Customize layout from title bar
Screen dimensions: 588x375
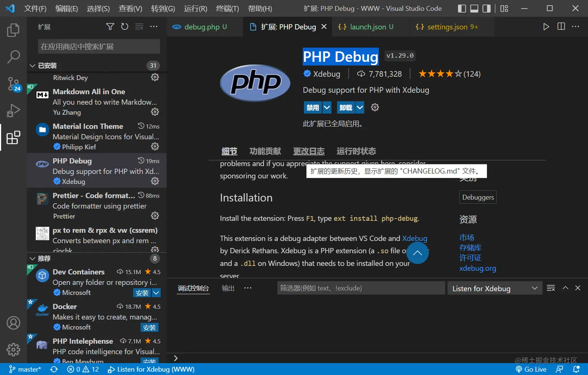point(504,9)
